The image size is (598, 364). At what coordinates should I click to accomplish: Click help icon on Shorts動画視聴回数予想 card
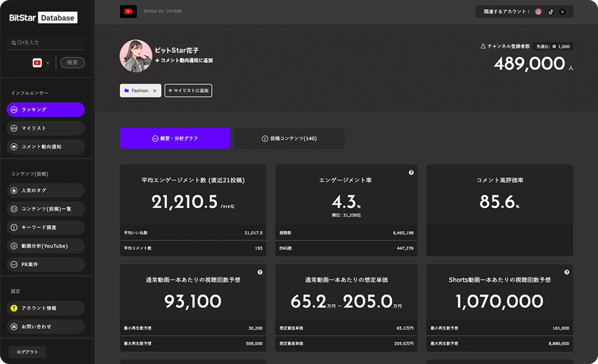(567, 272)
